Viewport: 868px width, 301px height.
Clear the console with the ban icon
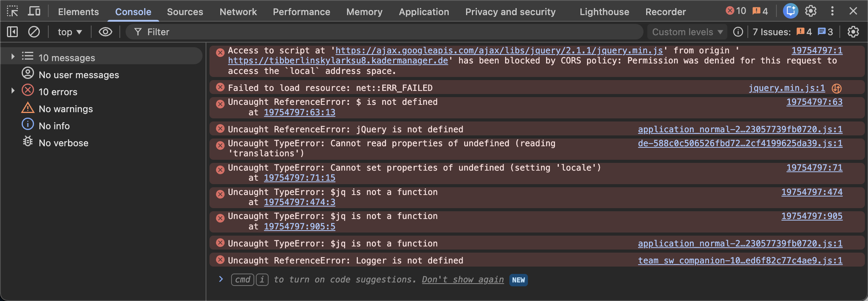pos(34,32)
